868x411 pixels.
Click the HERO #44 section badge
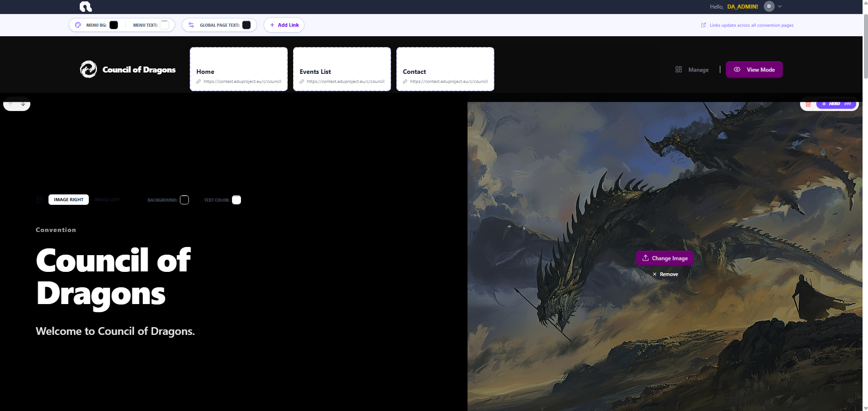coord(836,104)
